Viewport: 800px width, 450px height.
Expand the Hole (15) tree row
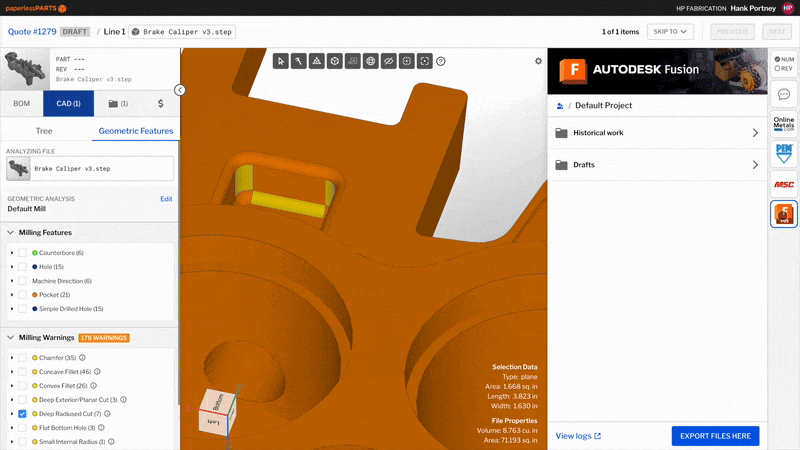[x=12, y=266]
